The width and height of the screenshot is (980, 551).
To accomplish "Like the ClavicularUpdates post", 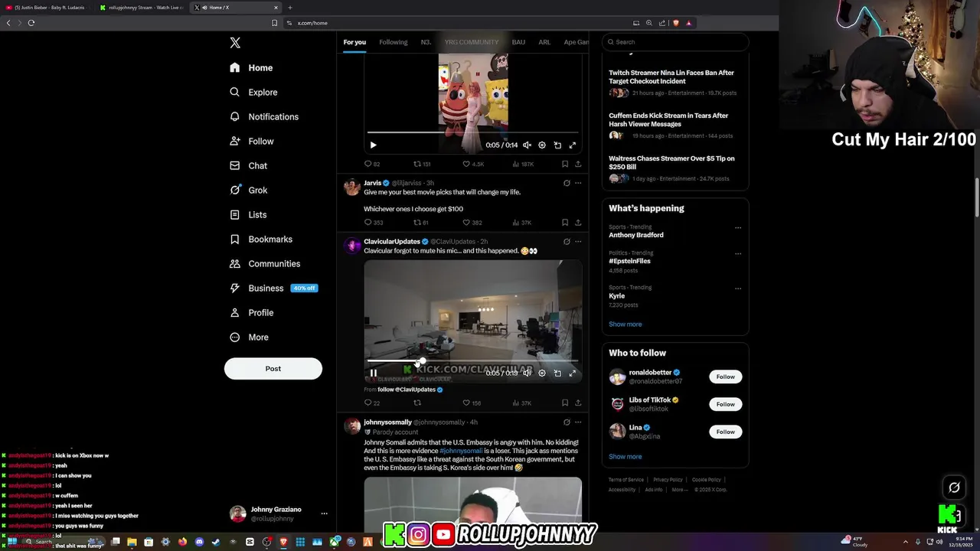I will 472,403.
